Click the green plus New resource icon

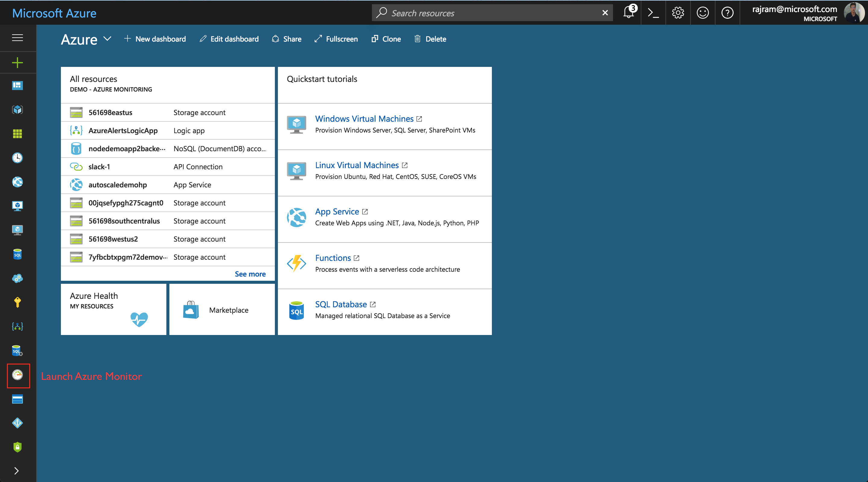pyautogui.click(x=17, y=63)
